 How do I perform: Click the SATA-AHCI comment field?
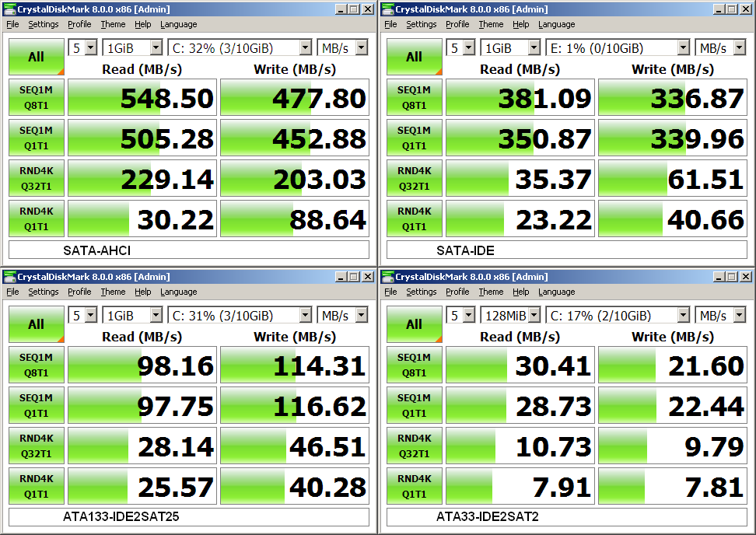point(189,250)
